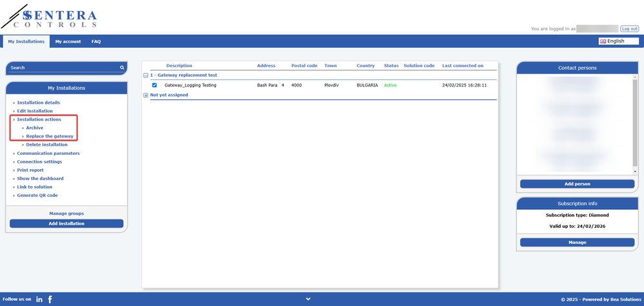Click Print report link
644x306 pixels.
30,170
